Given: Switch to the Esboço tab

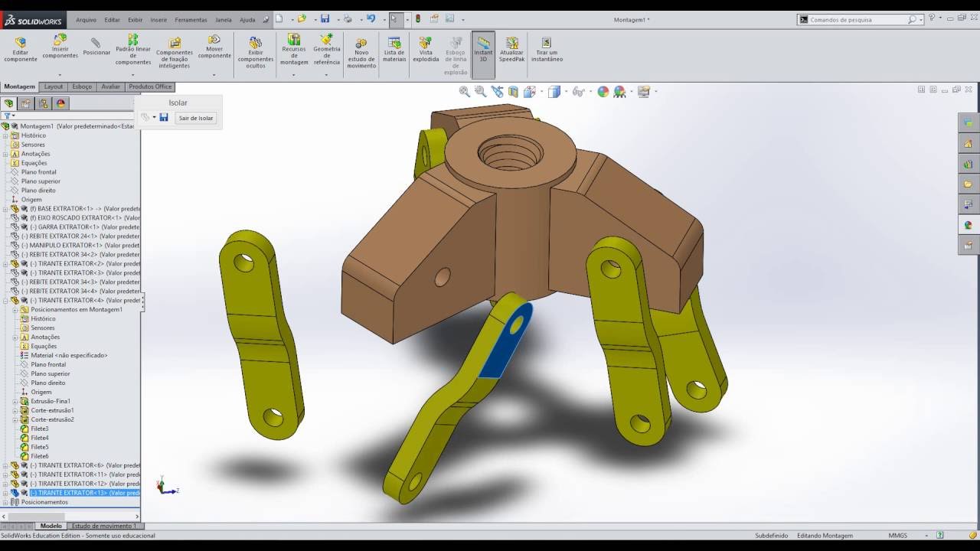Looking at the screenshot, I should [x=82, y=86].
